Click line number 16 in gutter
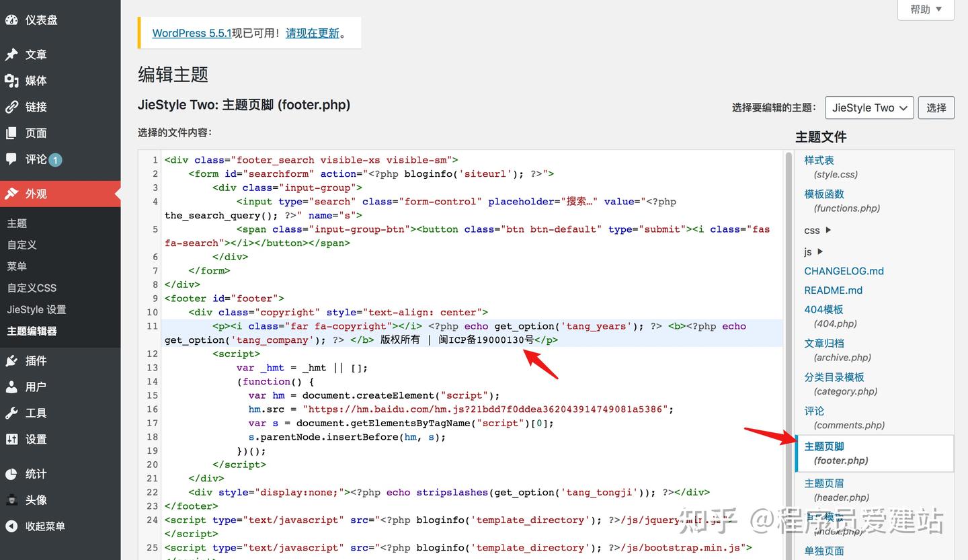968x560 pixels. (x=152, y=409)
